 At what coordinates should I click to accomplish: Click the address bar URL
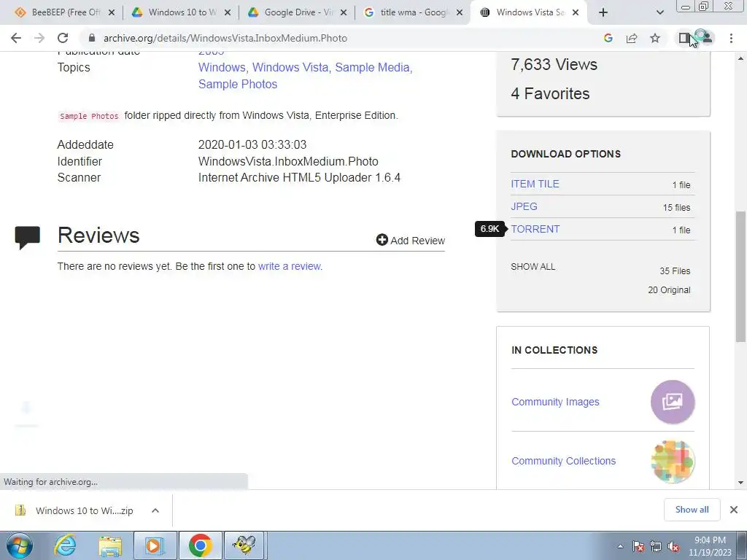pos(225,38)
